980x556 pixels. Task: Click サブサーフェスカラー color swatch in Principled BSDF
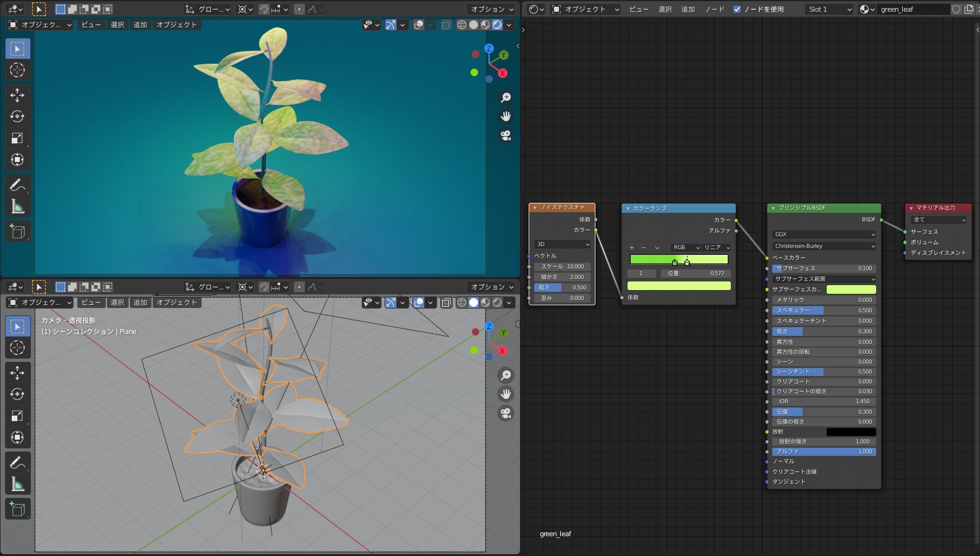click(x=851, y=289)
